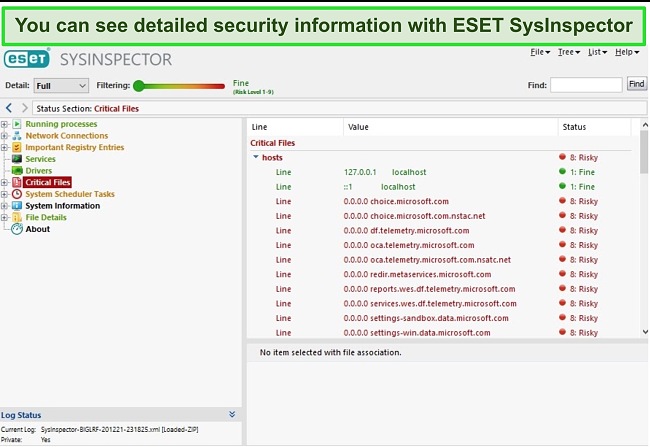Select System Scheduler Tasks in the tree
The image size is (650, 447).
click(x=70, y=194)
